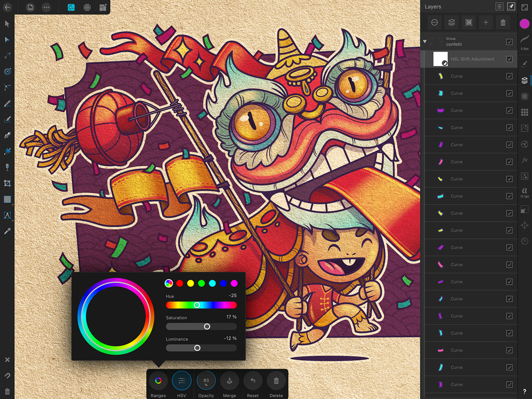Toggle visibility of HSL Shift Adjustment layer
The image size is (532, 399).
(x=509, y=59)
